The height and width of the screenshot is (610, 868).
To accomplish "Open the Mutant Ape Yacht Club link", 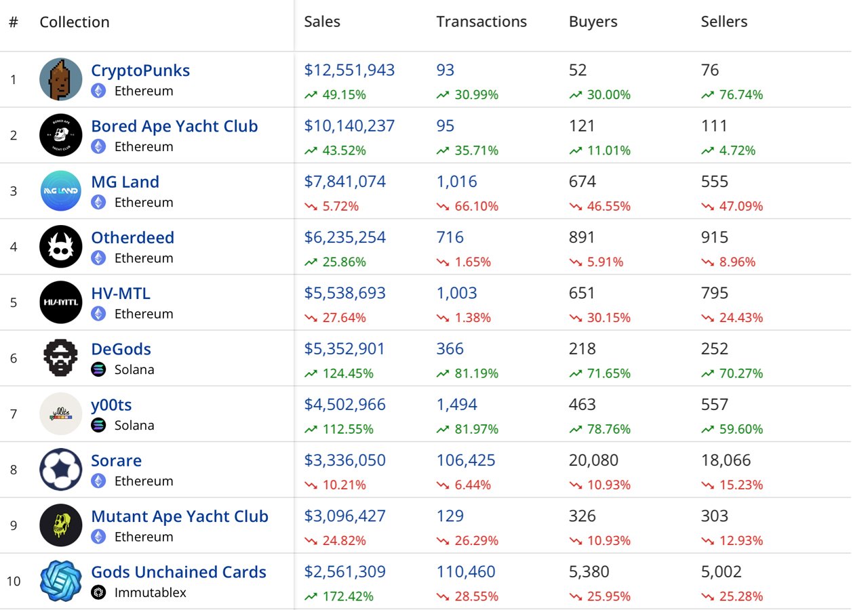I will click(180, 516).
